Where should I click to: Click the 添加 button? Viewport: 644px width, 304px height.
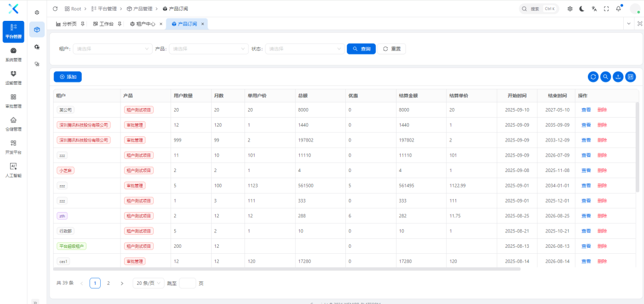tap(67, 77)
